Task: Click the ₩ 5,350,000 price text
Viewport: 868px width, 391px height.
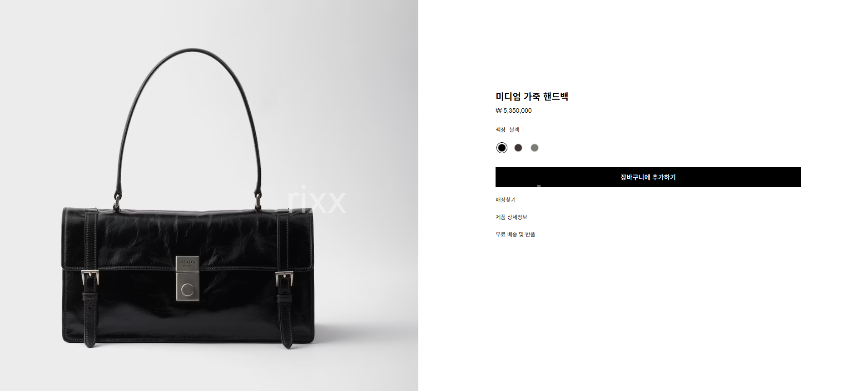Action: pos(514,110)
